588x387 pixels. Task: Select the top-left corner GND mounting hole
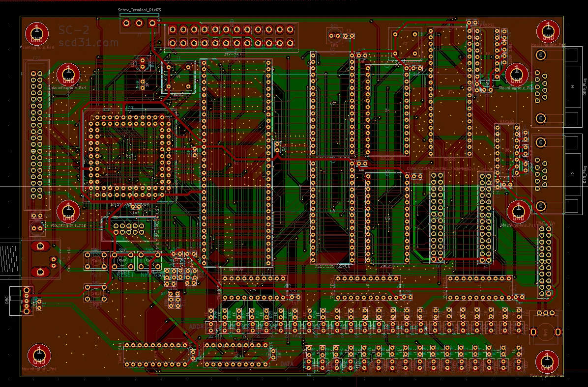(37, 32)
